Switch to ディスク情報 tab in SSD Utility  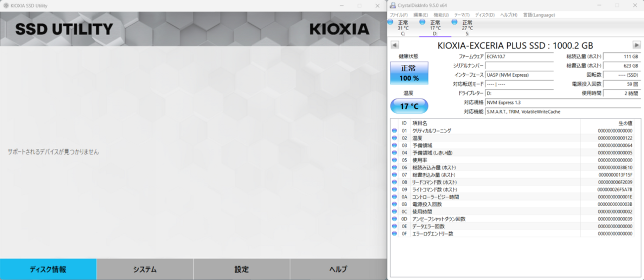[48, 269]
